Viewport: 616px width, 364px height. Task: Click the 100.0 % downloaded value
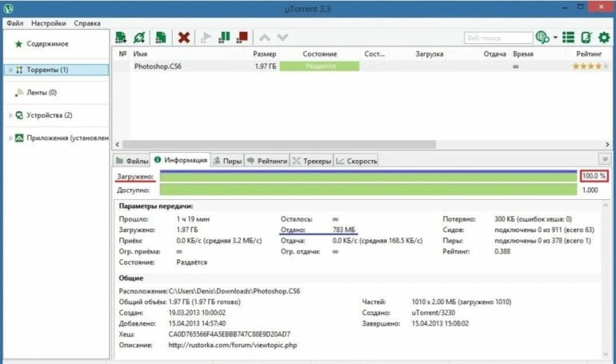(x=594, y=176)
